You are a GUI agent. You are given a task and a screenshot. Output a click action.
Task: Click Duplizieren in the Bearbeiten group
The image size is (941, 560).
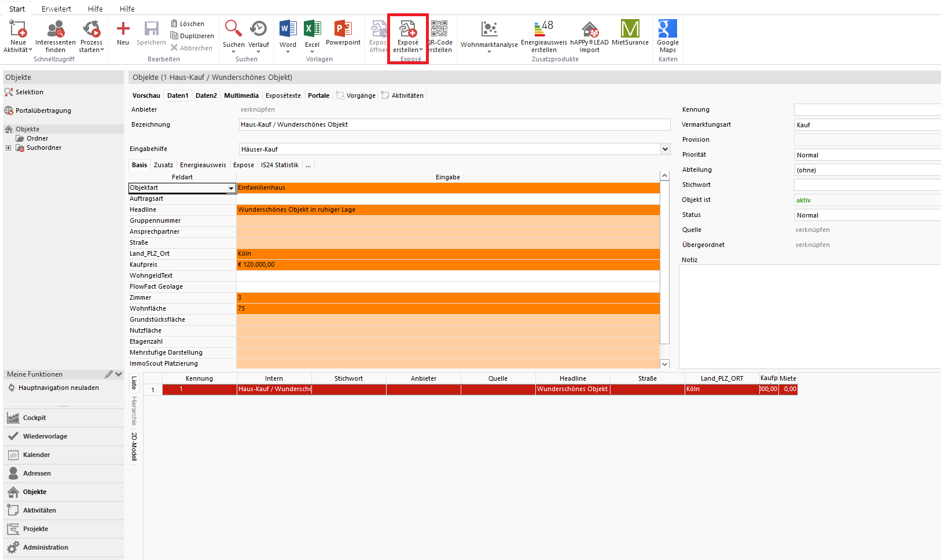tap(192, 36)
